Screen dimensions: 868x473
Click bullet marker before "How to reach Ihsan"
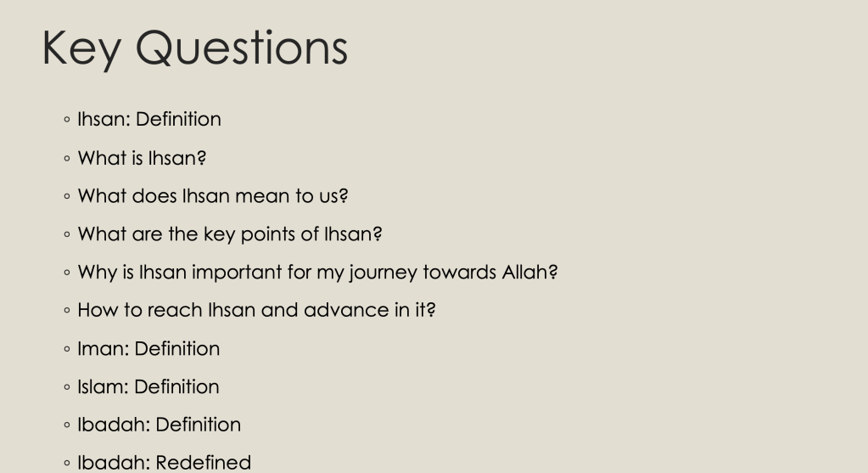(x=67, y=311)
